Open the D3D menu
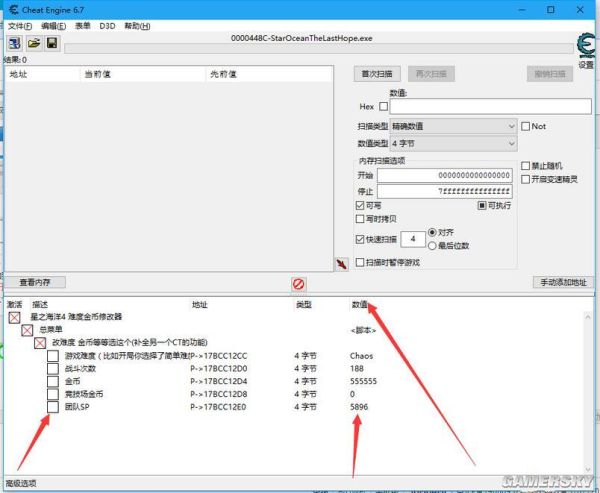Viewport: 600px width, 493px height. (x=107, y=26)
